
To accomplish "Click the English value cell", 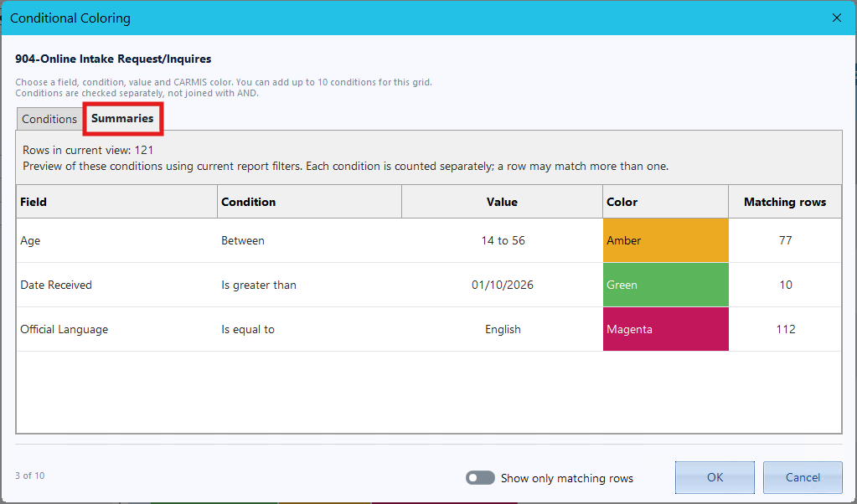I will tap(503, 329).
